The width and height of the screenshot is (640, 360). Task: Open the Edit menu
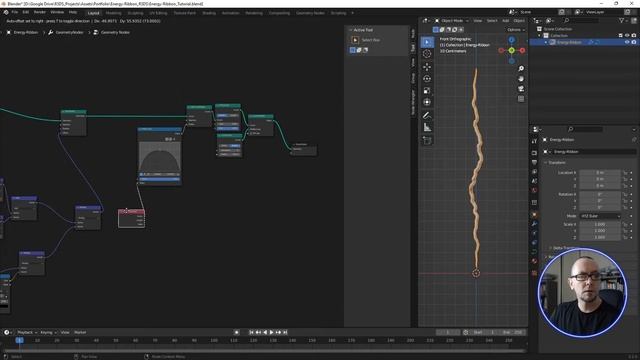pyautogui.click(x=26, y=12)
